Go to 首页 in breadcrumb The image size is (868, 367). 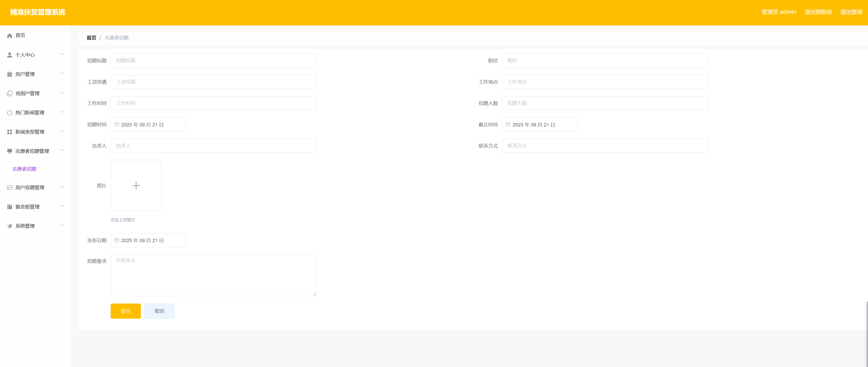pyautogui.click(x=91, y=38)
